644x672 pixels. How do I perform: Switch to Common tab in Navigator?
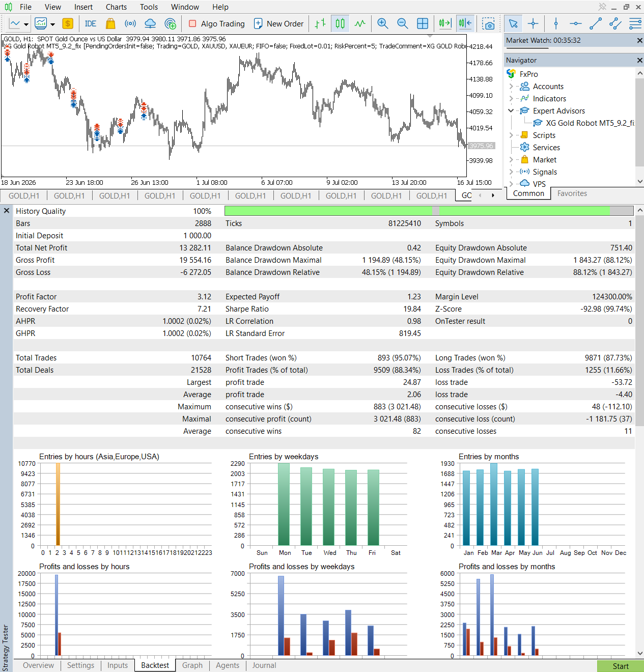pyautogui.click(x=528, y=193)
